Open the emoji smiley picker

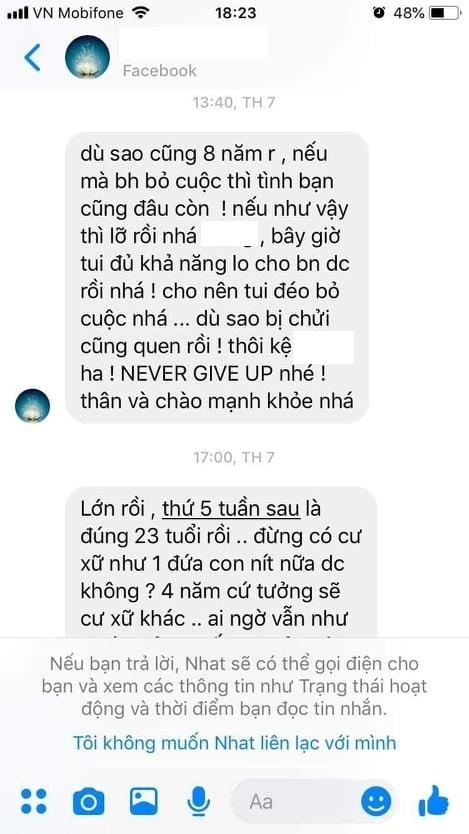coord(376,802)
